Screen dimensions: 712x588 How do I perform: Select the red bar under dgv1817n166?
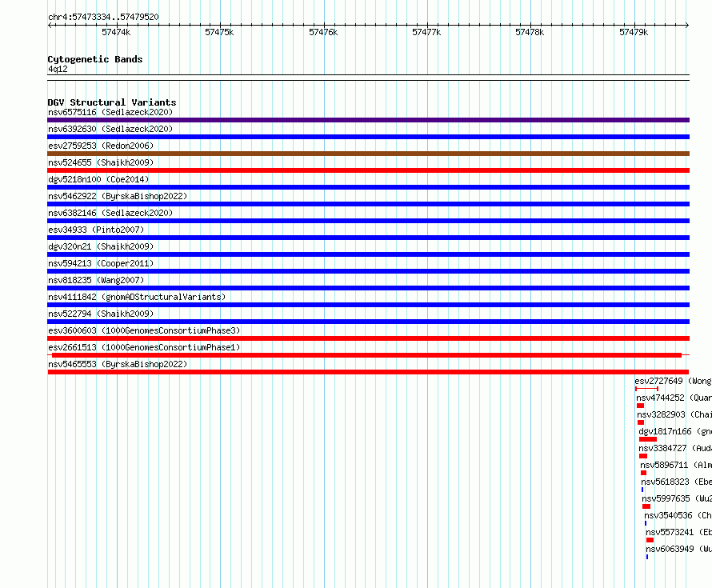[647, 439]
